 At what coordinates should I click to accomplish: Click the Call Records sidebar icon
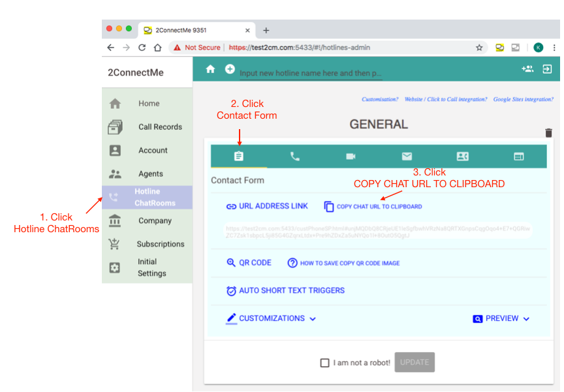pos(115,127)
